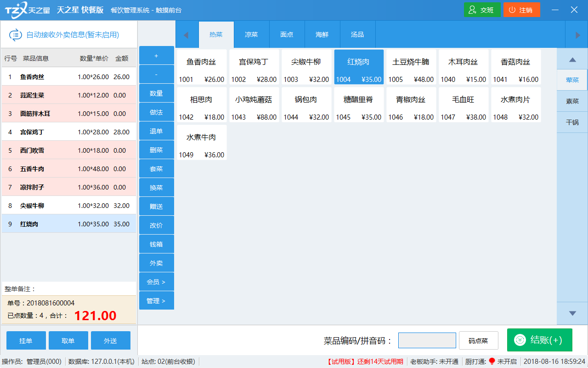Click the 套菜 set meal button
588x368 pixels.
pos(156,168)
